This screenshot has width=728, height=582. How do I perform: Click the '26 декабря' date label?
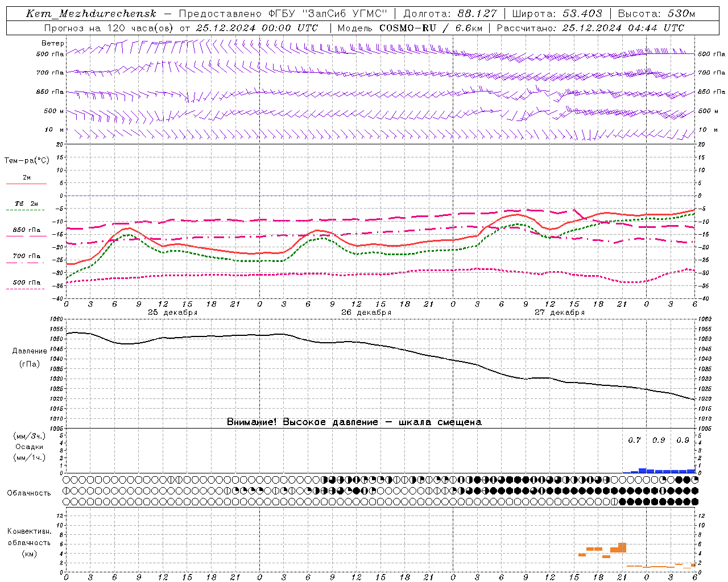click(x=366, y=313)
